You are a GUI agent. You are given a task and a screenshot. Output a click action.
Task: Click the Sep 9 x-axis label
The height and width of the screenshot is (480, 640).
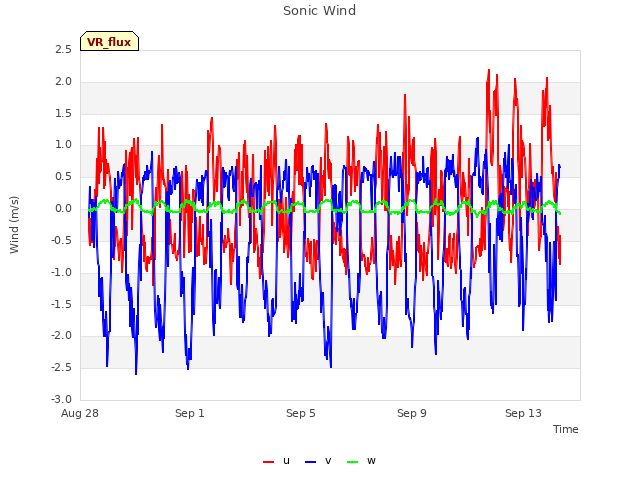click(412, 413)
